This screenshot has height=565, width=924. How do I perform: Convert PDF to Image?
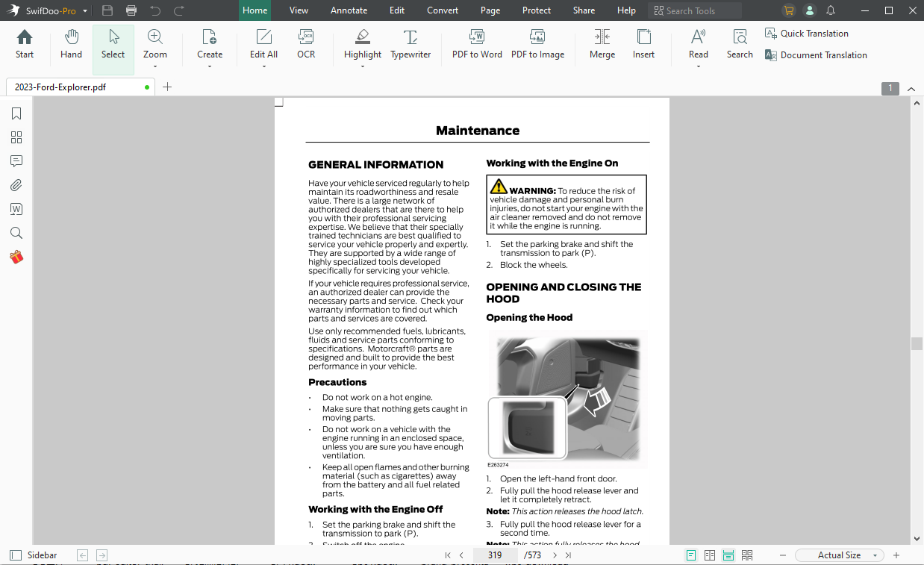pos(537,44)
